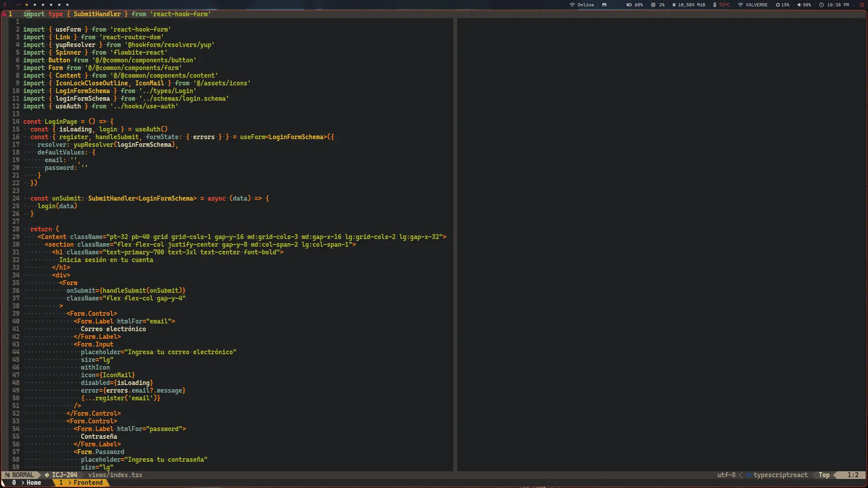
Task: Click the Top scroll position indicator
Action: pyautogui.click(x=824, y=475)
